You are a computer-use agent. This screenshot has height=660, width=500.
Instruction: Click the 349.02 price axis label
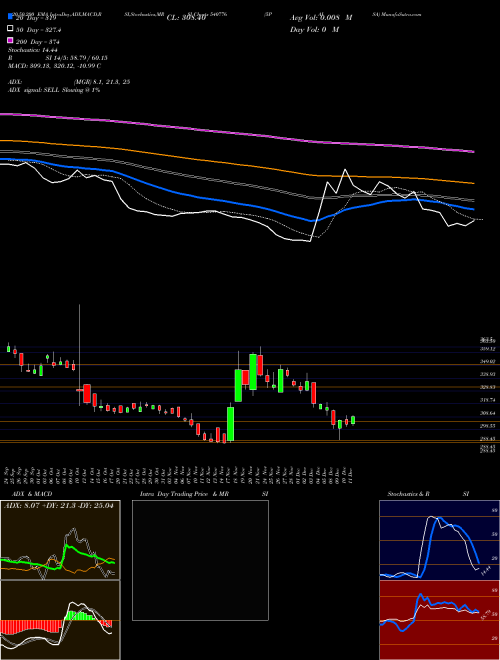tap(488, 361)
